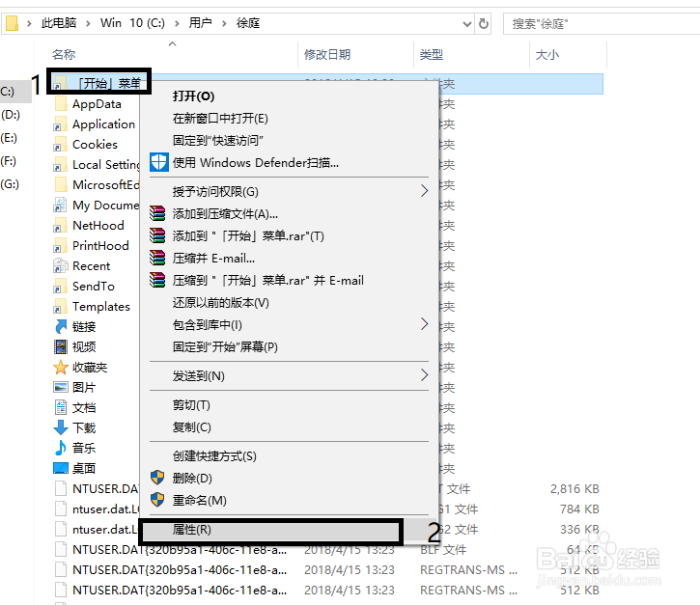Choose 还原以前的版本(V)
Image resolution: width=700 pixels, height=605 pixels.
(x=289, y=303)
